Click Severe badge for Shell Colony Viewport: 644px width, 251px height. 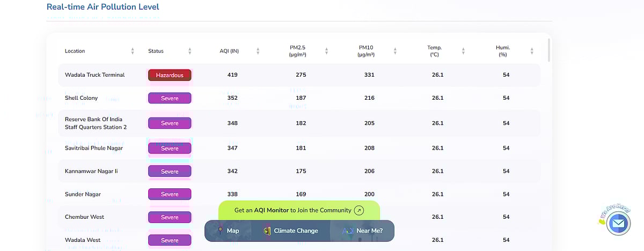(x=170, y=98)
